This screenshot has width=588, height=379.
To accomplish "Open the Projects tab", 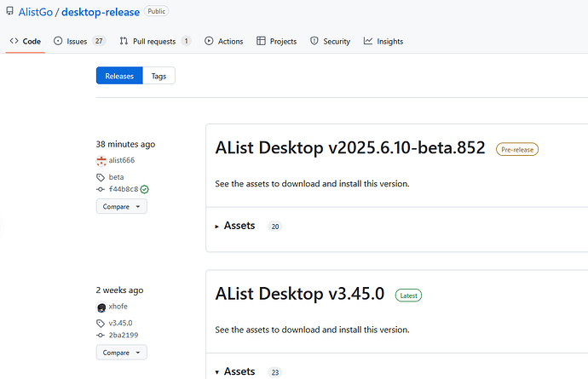I will pyautogui.click(x=276, y=41).
